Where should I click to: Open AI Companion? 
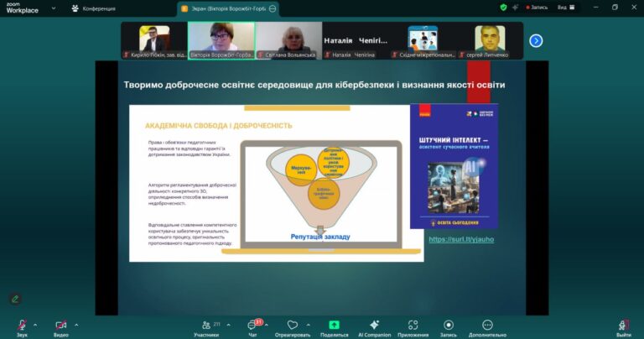click(374, 325)
